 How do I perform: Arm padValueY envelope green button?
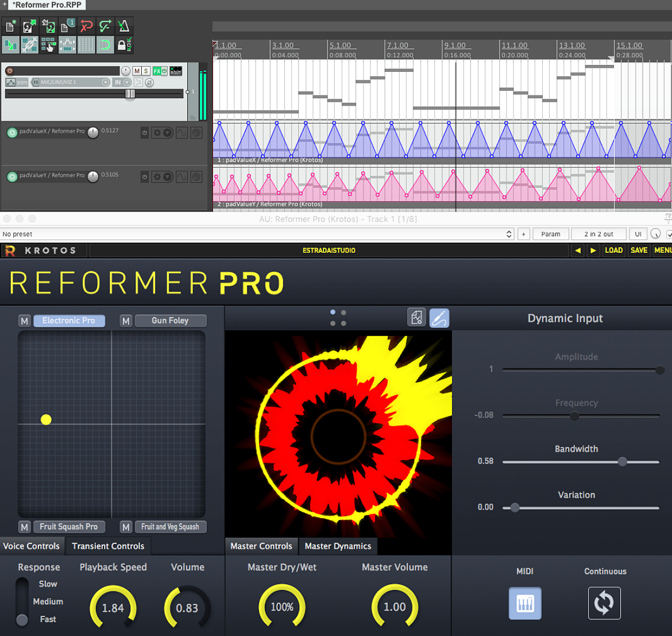point(12,176)
